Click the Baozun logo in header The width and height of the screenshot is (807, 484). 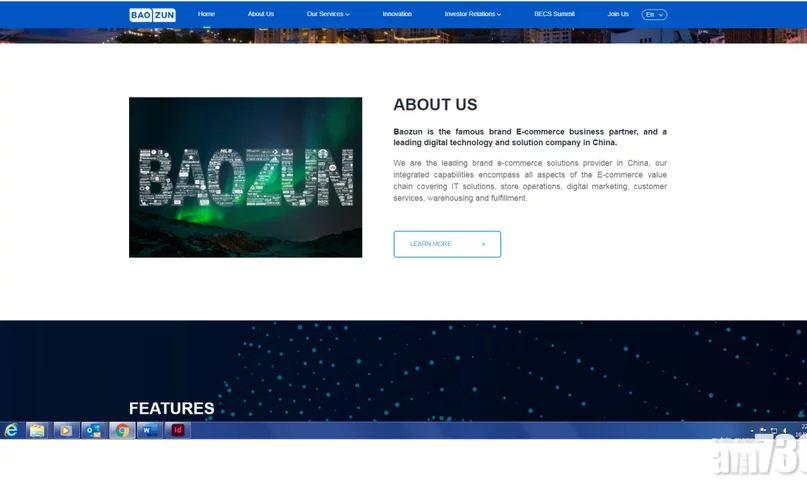(152, 14)
